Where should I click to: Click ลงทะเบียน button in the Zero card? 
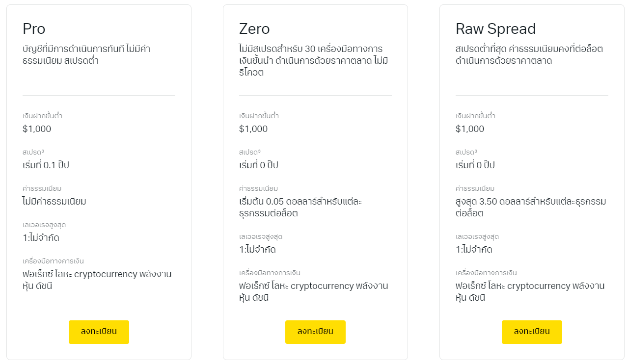pos(315,332)
